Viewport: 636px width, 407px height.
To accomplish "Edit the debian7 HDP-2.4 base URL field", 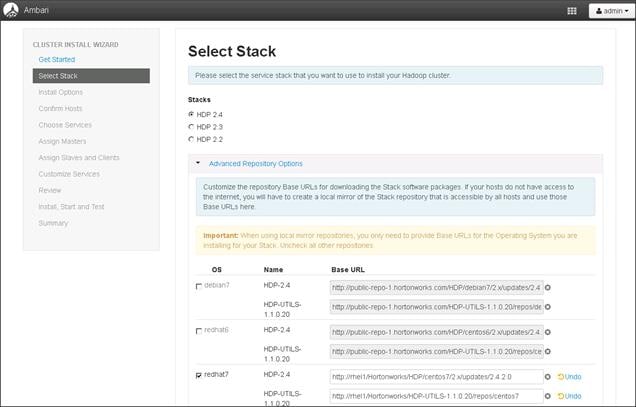I will (x=436, y=287).
